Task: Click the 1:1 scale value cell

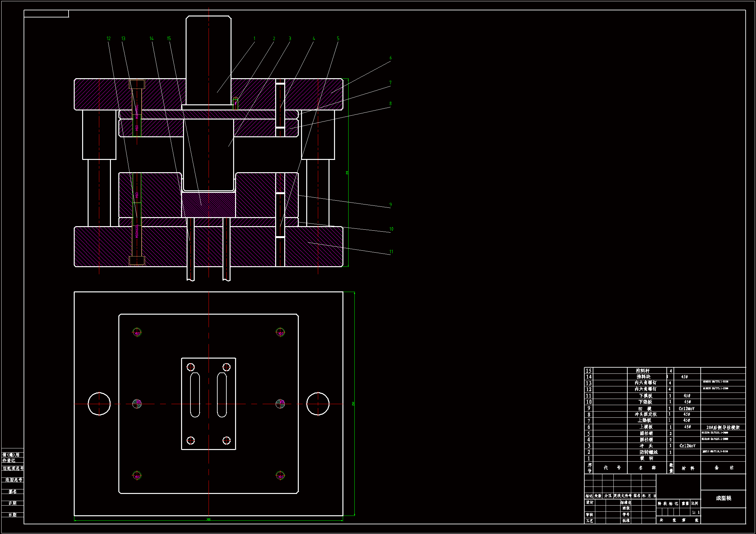Action: (696, 512)
